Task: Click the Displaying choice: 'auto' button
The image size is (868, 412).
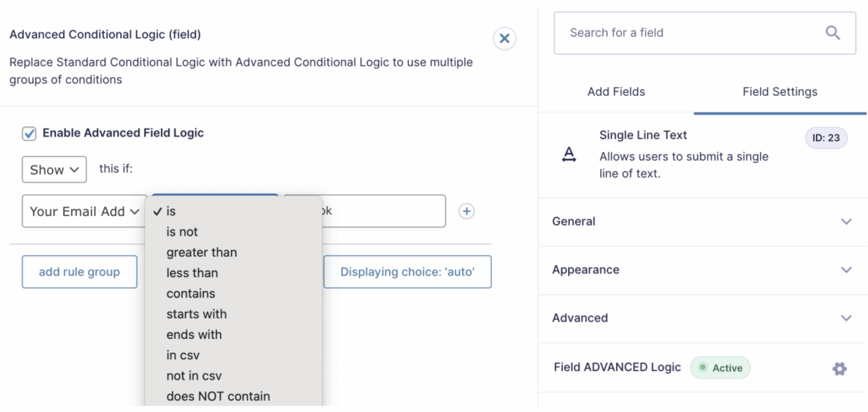Action: [x=407, y=272]
